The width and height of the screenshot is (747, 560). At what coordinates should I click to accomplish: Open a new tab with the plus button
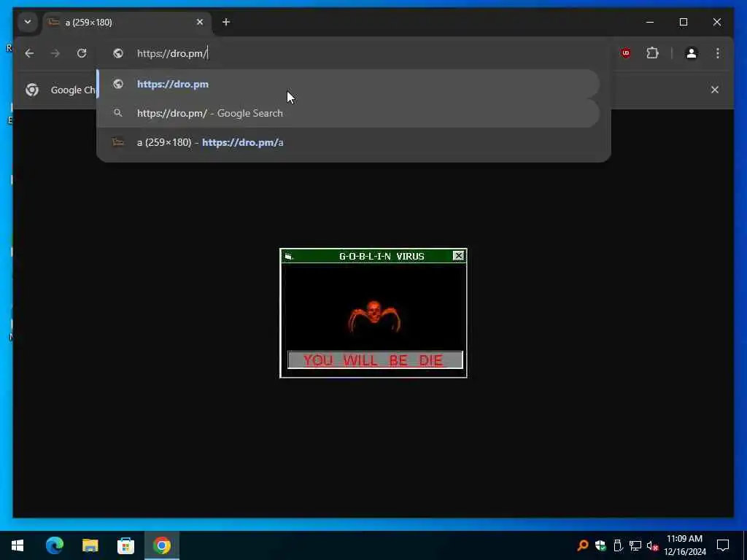[x=226, y=22]
